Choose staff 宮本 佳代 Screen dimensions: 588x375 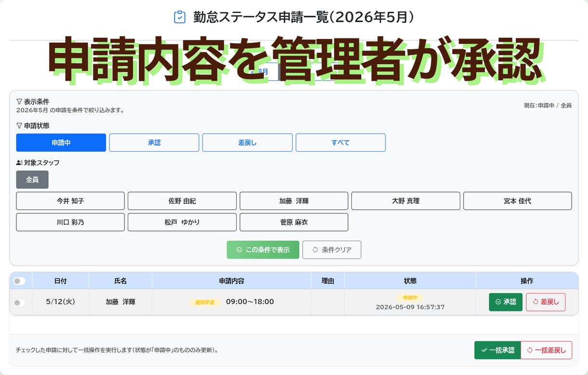[x=518, y=201]
